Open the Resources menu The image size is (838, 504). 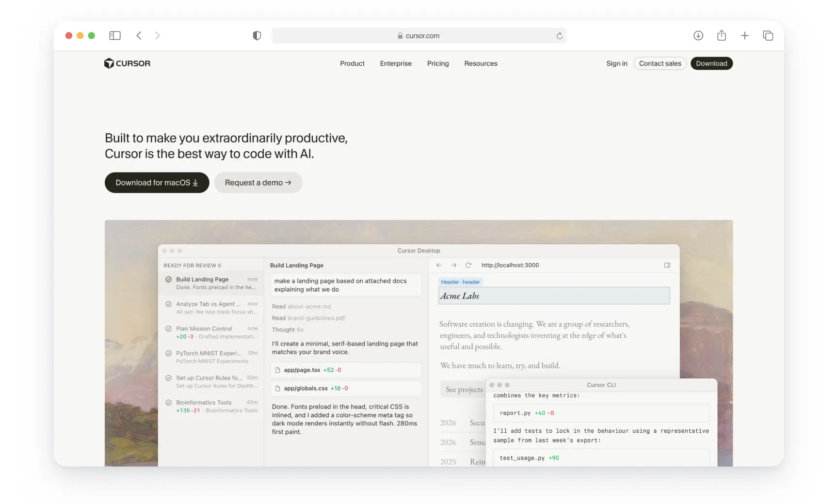click(481, 63)
